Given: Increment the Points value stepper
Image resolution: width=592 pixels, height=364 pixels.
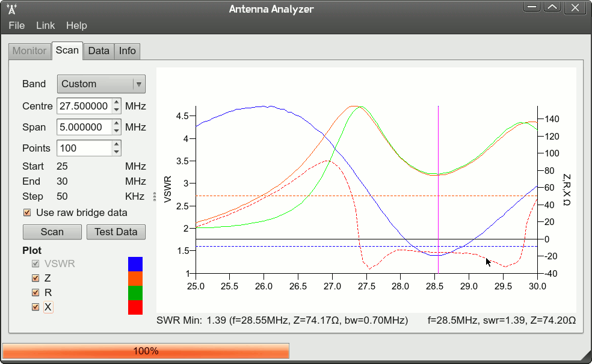Looking at the screenshot, I should tap(115, 144).
